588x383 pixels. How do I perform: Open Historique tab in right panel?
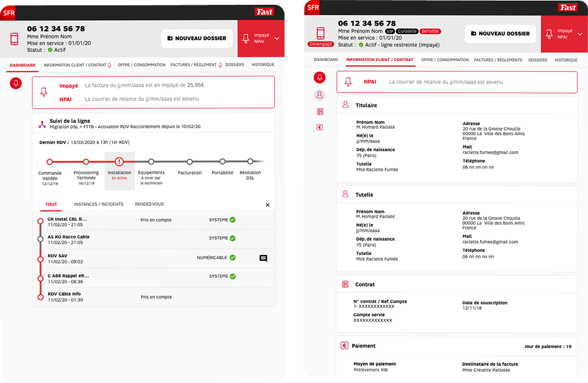pos(565,60)
